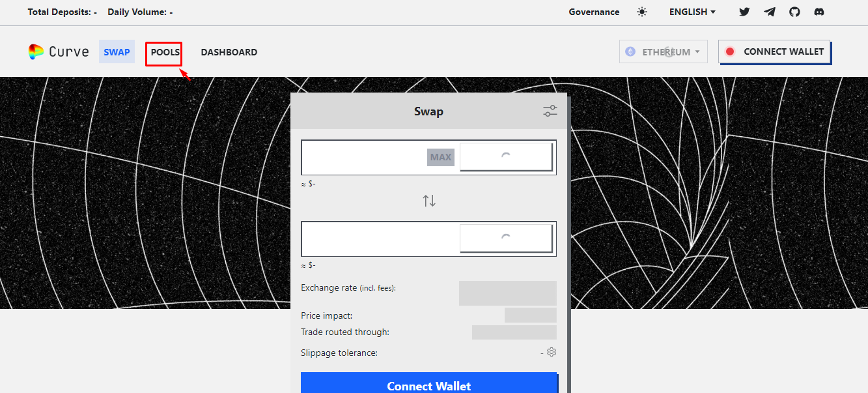Screen dimensions: 868x393
Task: Click the CONNECT WALLET header button
Action: coord(775,51)
